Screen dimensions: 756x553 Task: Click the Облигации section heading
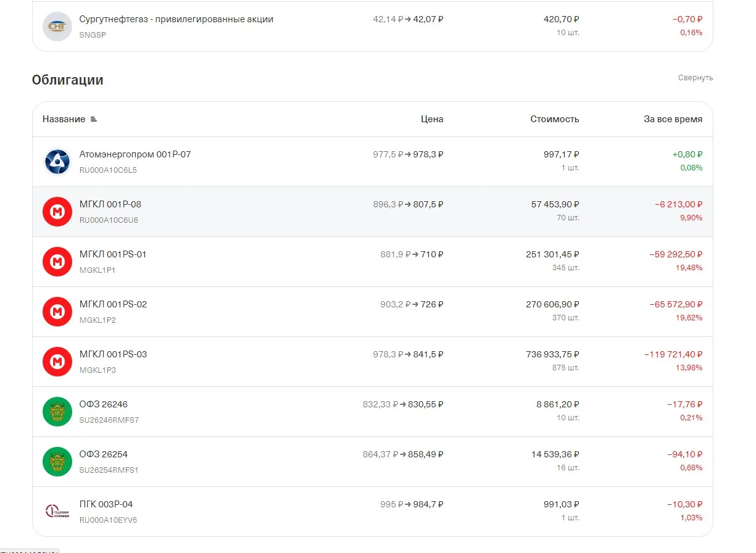(x=68, y=80)
